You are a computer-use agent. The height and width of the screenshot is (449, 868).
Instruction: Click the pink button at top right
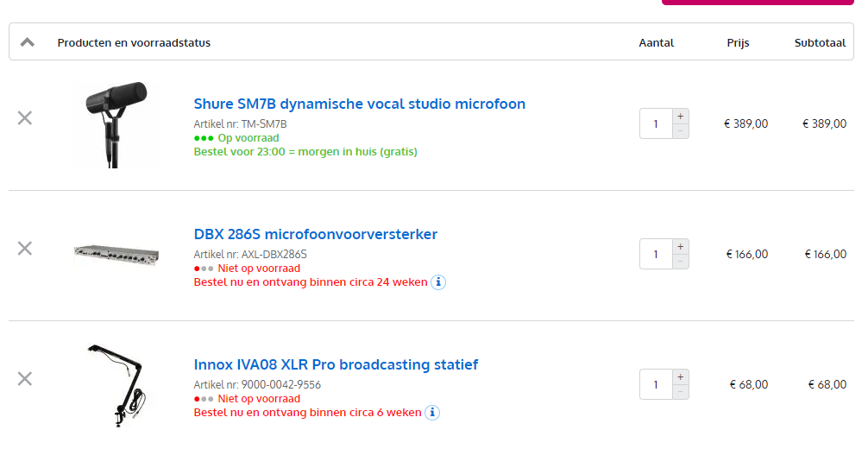pyautogui.click(x=757, y=3)
